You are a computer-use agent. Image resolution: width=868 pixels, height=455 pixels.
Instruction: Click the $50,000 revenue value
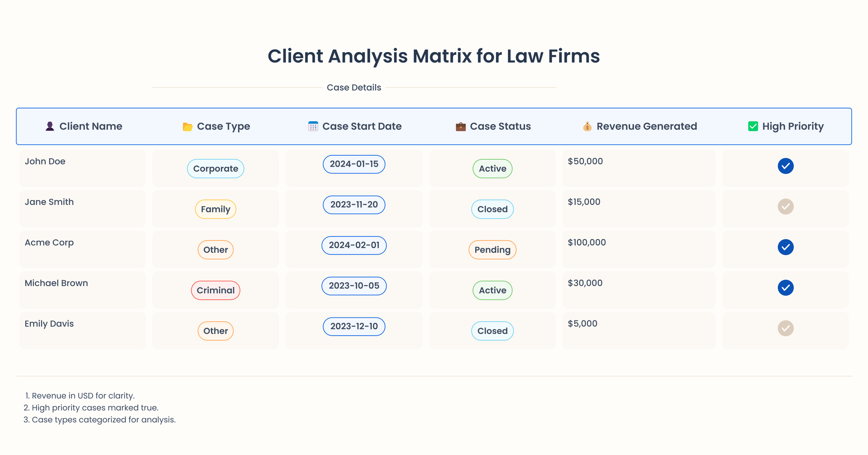pyautogui.click(x=585, y=161)
